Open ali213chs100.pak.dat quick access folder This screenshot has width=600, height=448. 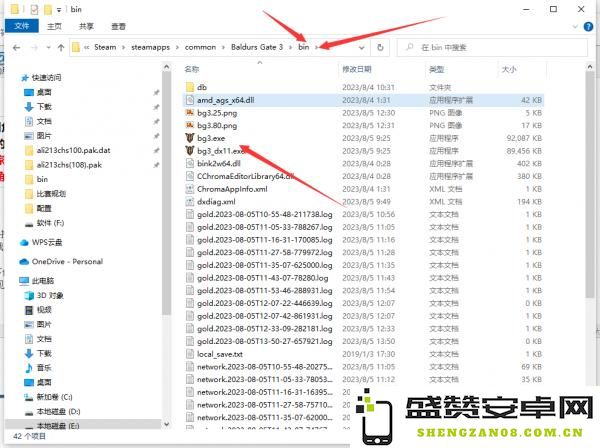[73, 150]
